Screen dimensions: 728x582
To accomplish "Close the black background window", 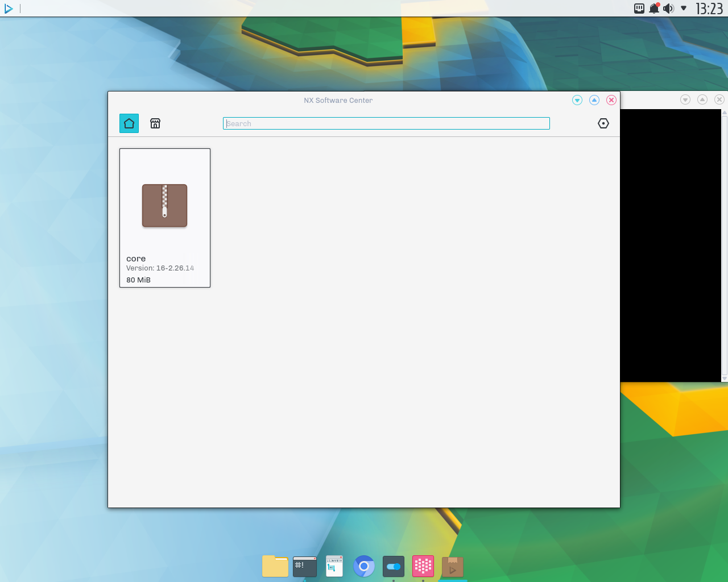I will (x=719, y=99).
